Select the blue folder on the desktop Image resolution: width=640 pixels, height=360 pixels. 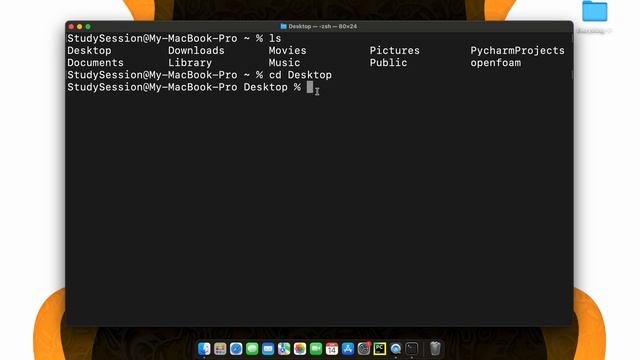pos(594,11)
